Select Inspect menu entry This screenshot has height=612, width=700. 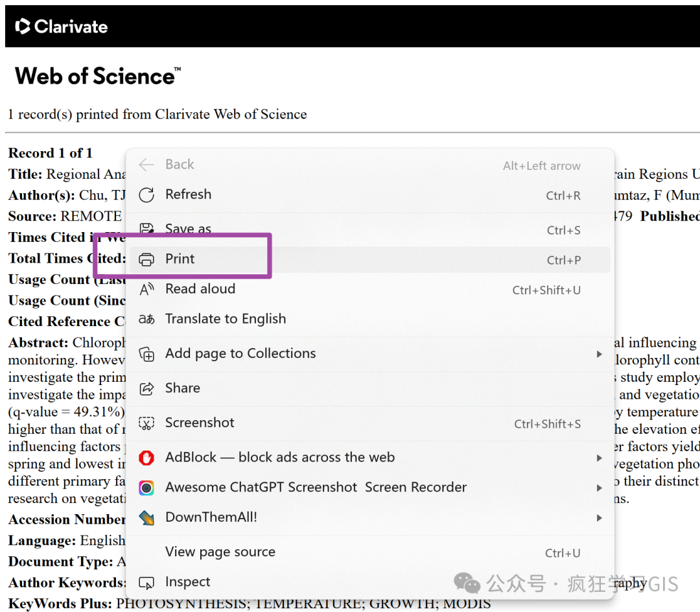(x=369, y=582)
